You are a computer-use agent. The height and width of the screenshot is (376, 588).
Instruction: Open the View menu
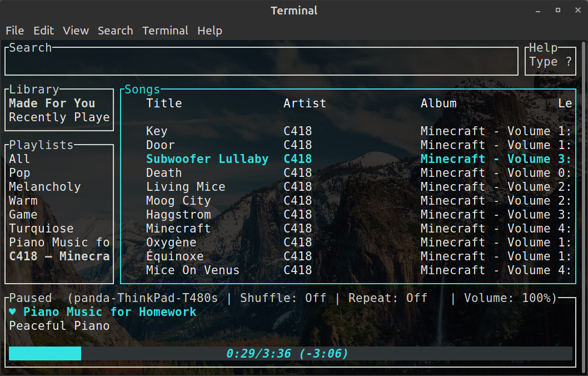tap(76, 31)
